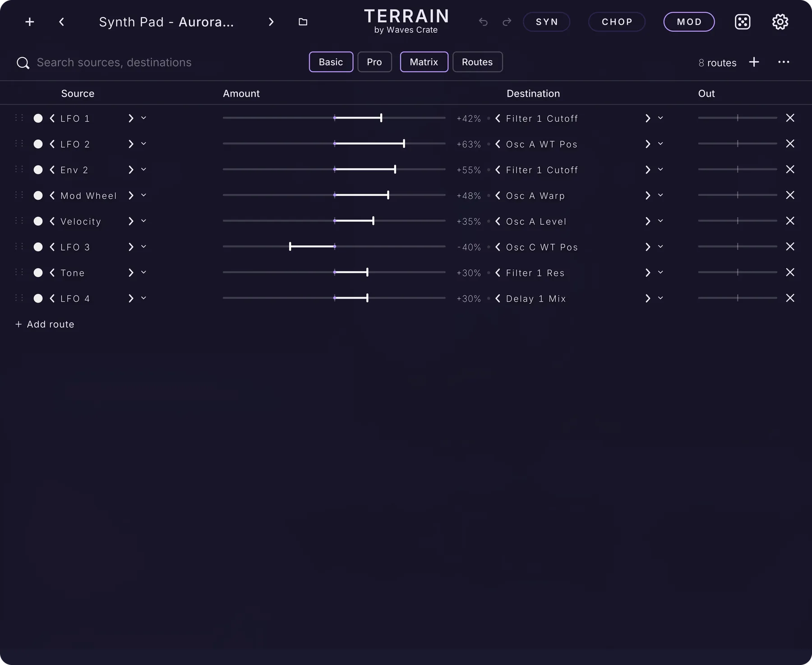
Task: Open preset folder browser icon
Action: tap(303, 22)
